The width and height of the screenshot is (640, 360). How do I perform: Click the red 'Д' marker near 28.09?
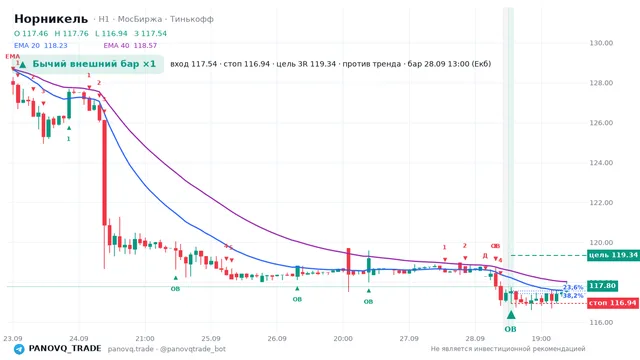pyautogui.click(x=485, y=256)
